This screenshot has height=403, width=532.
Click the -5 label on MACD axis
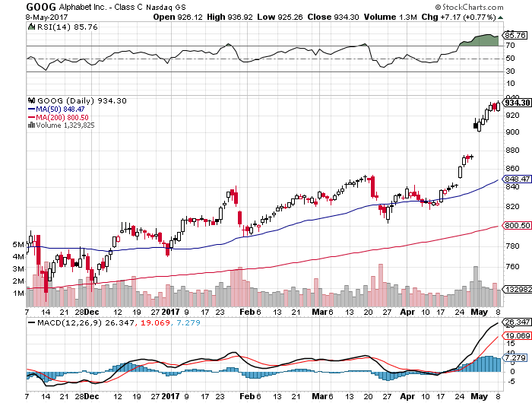pos(510,382)
